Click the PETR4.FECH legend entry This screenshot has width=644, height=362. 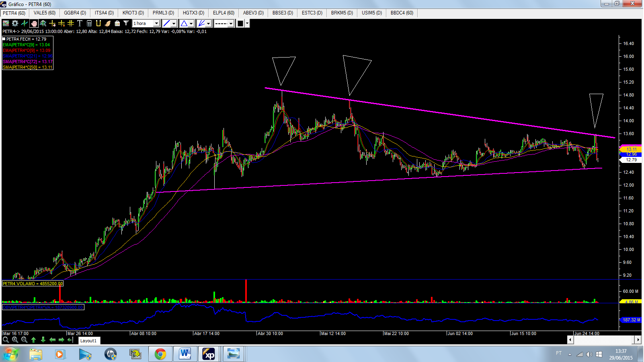27,39
